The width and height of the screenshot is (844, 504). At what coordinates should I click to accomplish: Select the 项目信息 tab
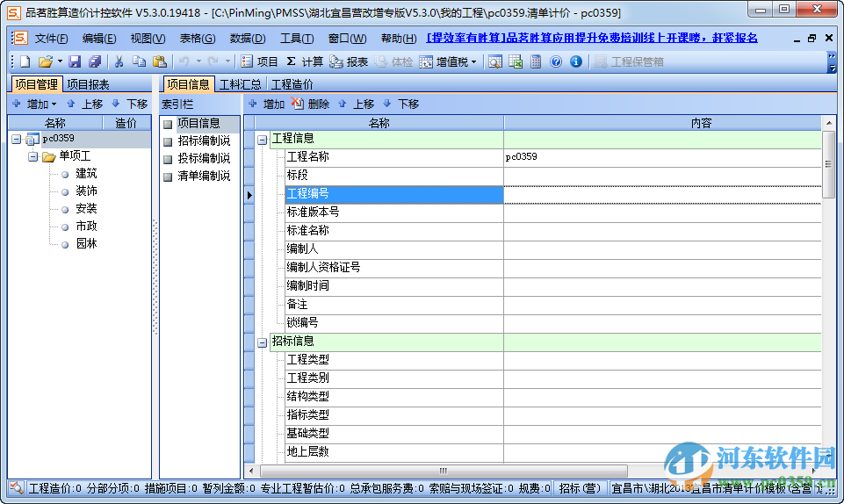pyautogui.click(x=188, y=84)
